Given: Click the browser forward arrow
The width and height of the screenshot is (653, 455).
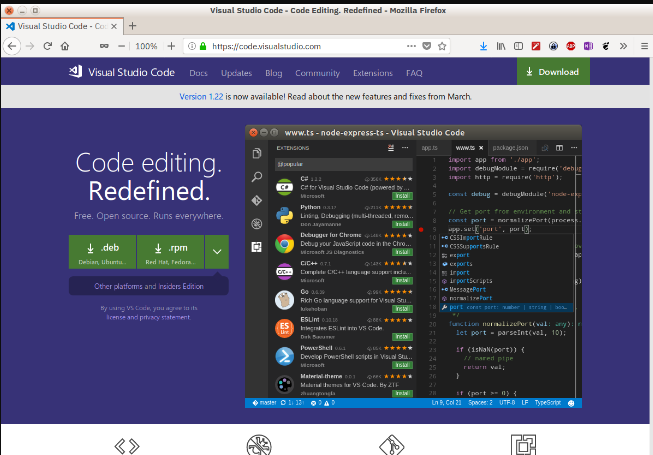Looking at the screenshot, I should click(30, 46).
